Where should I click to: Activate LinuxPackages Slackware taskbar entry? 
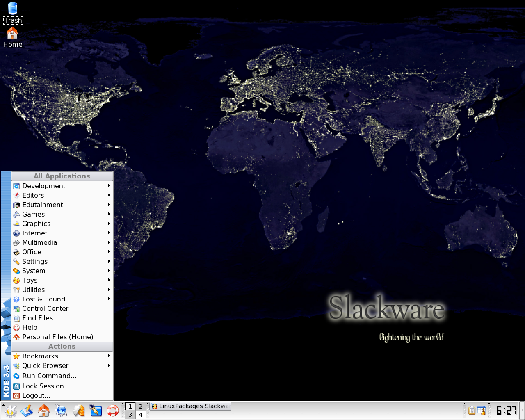(x=191, y=406)
